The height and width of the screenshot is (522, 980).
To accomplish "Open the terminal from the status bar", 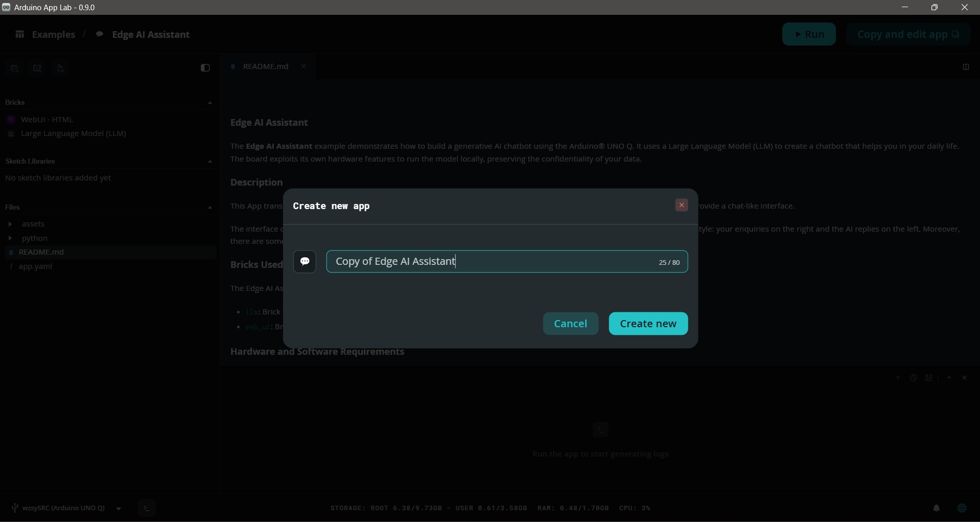I will pos(147,508).
